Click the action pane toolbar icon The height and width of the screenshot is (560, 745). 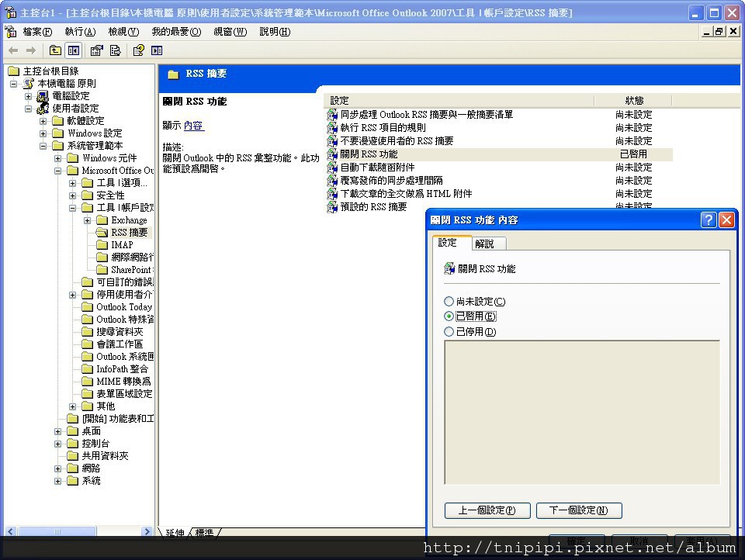click(157, 50)
